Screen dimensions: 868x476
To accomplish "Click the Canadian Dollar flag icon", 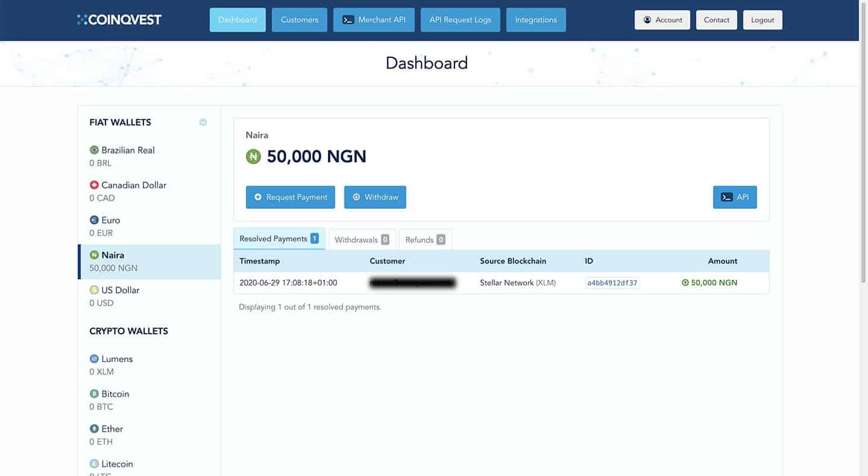I will [x=94, y=185].
